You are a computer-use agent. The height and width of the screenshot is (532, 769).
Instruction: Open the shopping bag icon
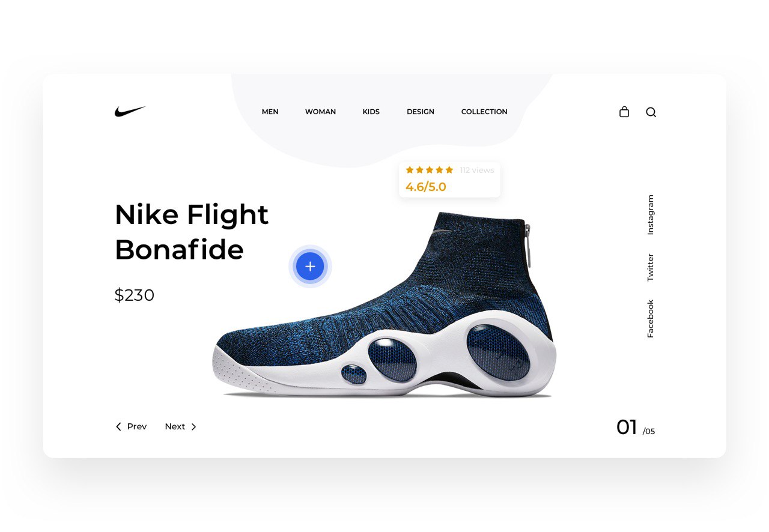(624, 112)
